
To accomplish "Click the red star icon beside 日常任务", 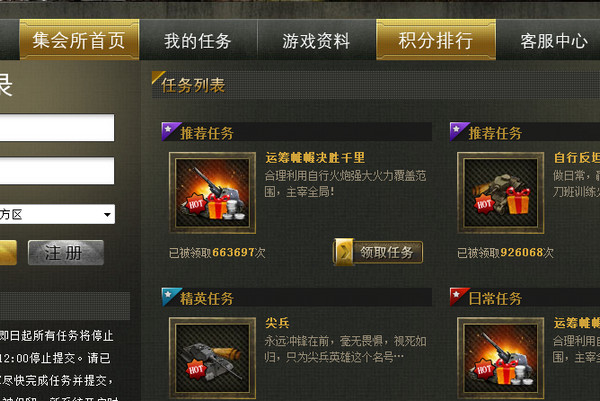I will 458,296.
